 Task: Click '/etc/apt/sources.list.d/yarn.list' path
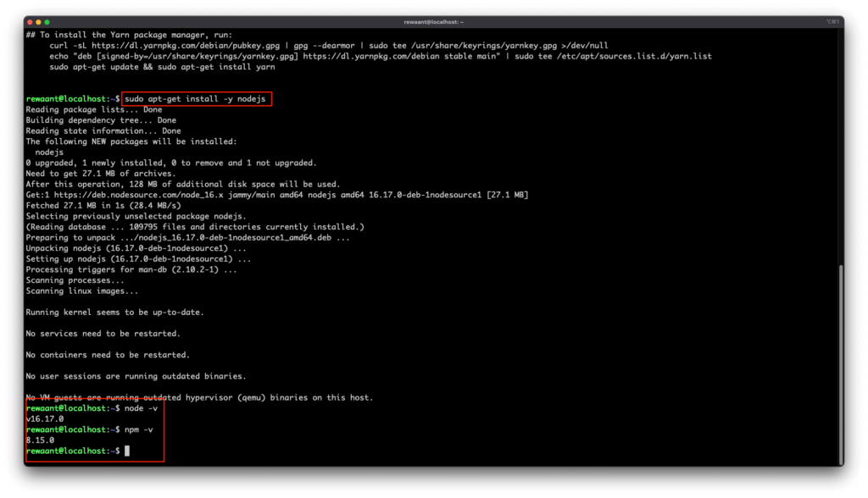[634, 56]
